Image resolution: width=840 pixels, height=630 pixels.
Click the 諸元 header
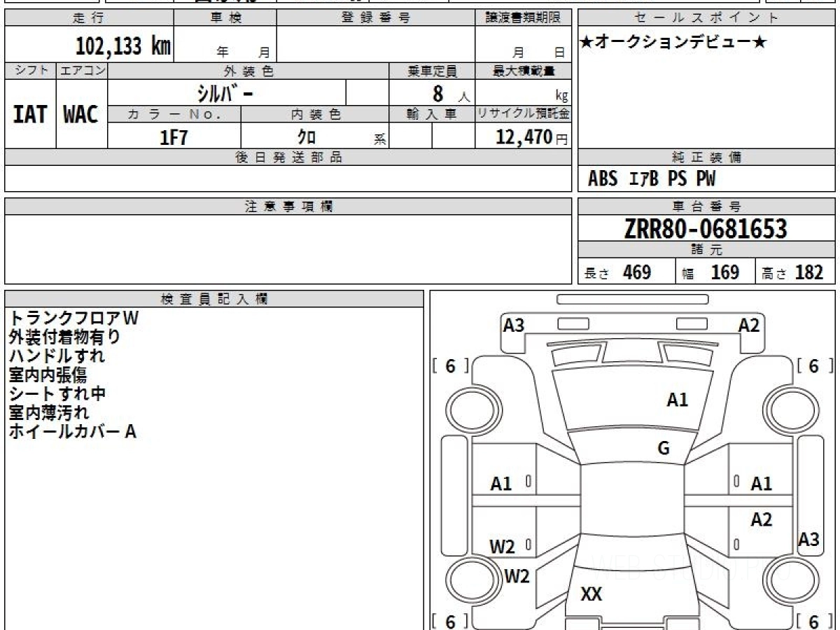[707, 250]
